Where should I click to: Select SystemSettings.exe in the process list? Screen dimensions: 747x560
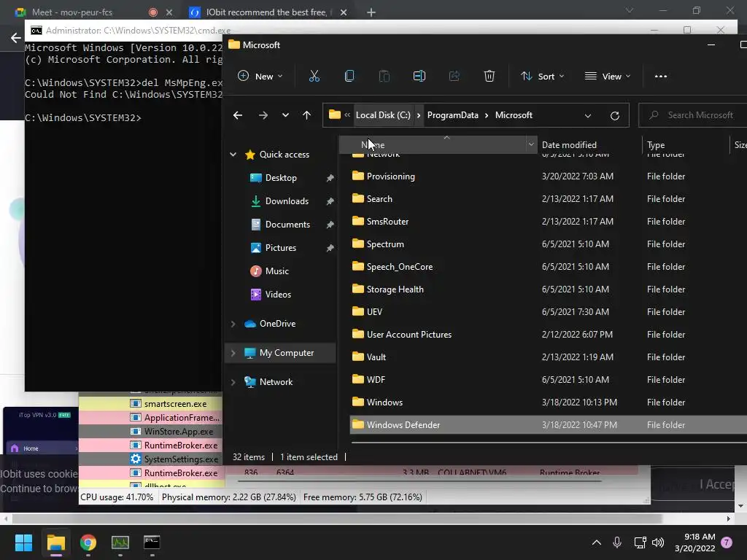[x=181, y=459]
